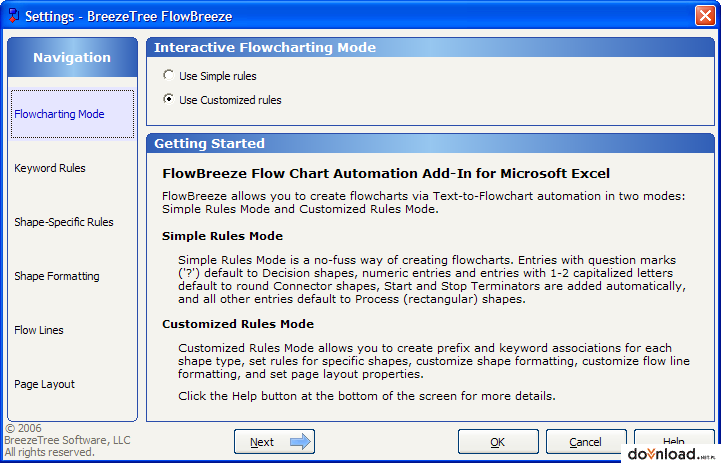Click the Cancel button

click(x=586, y=442)
